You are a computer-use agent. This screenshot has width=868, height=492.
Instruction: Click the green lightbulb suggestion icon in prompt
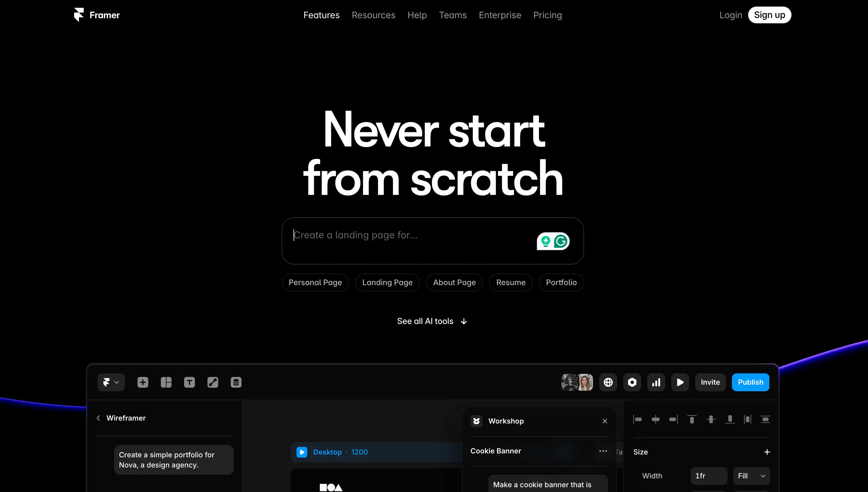545,241
